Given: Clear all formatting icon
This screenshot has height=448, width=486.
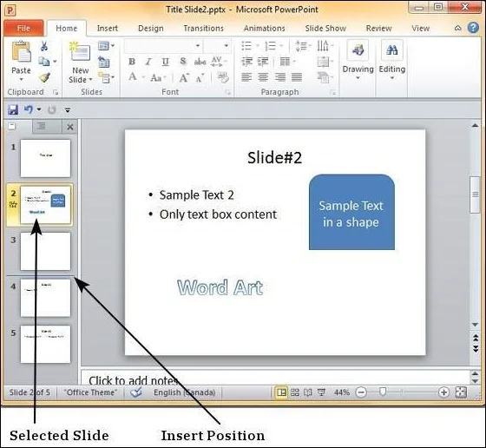Looking at the screenshot, I should click(222, 77).
